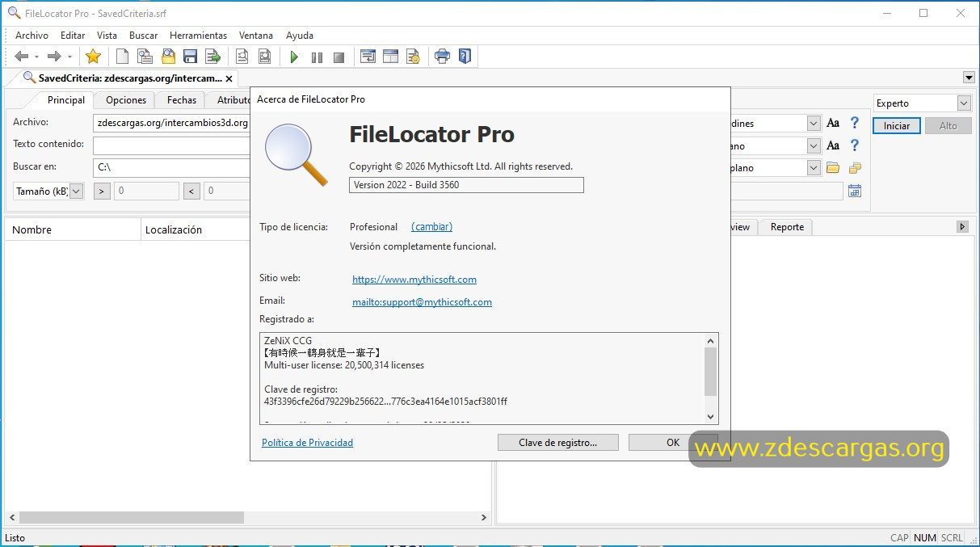Save criteria using the floppy disk icon
980x547 pixels.
191,57
